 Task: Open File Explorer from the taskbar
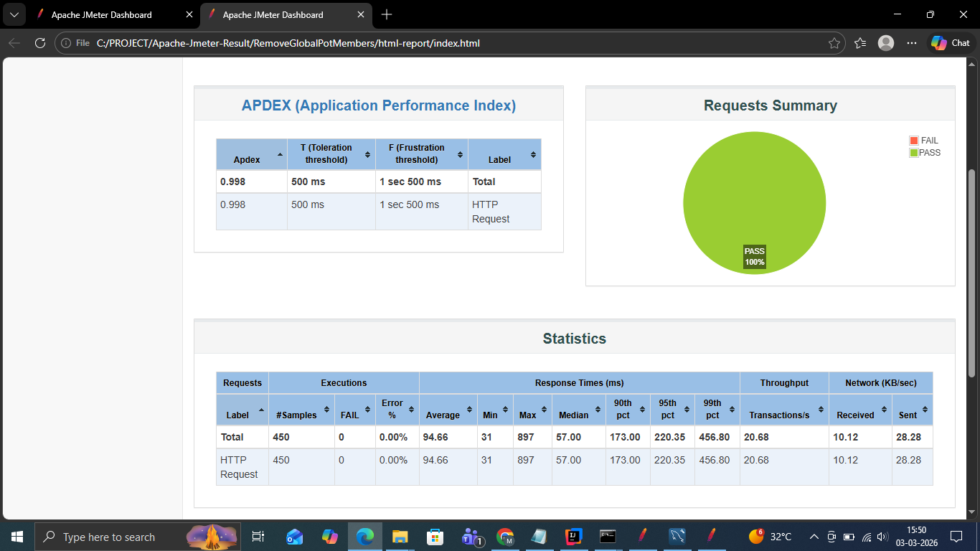[400, 537]
